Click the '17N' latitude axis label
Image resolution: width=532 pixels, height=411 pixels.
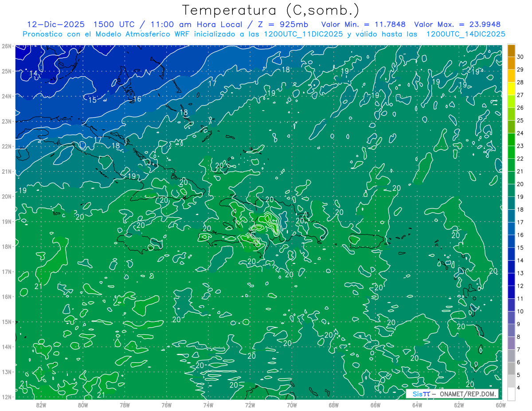tap(6, 271)
